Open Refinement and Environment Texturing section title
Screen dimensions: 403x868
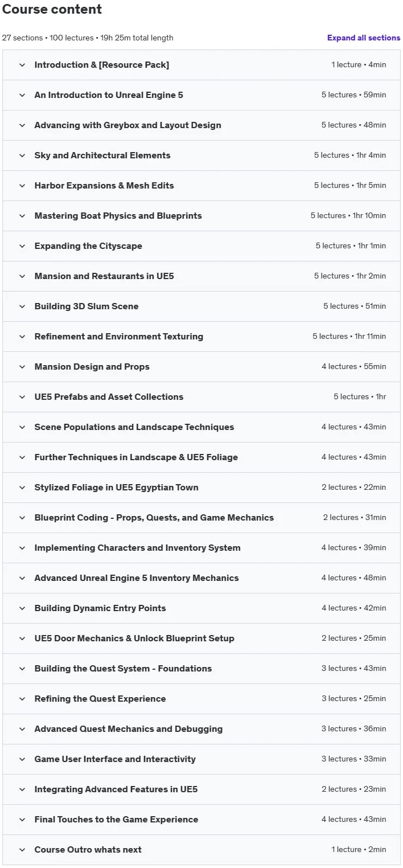point(118,337)
